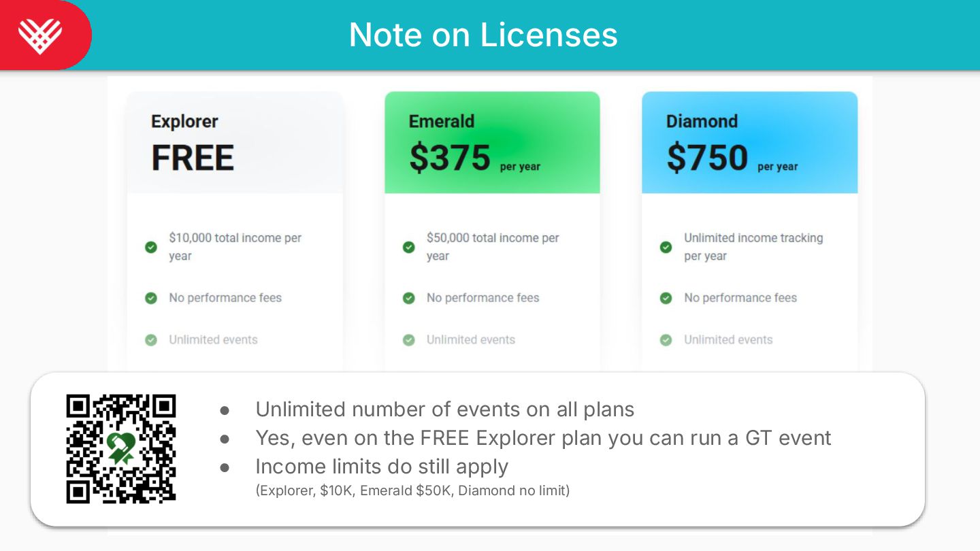Click the Explorer $10K, Emerald $50K footnote

pos(412,490)
